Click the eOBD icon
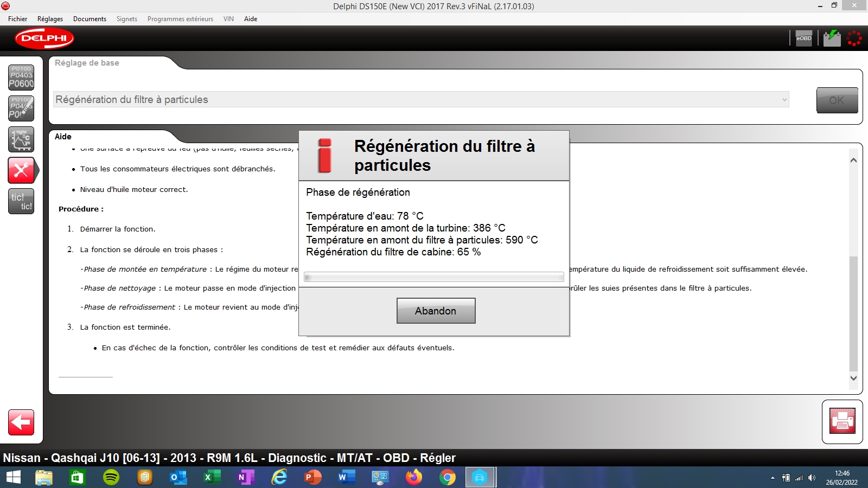The image size is (868, 488). tap(803, 38)
